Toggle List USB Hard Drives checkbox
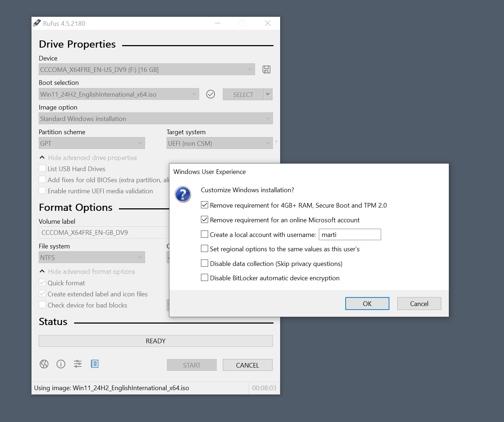 click(x=42, y=168)
